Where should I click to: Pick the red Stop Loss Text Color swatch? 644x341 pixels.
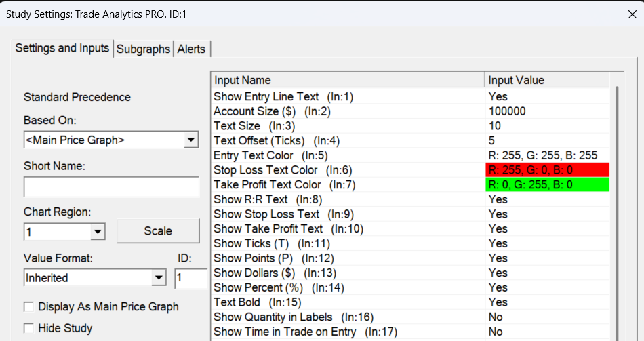(548, 170)
